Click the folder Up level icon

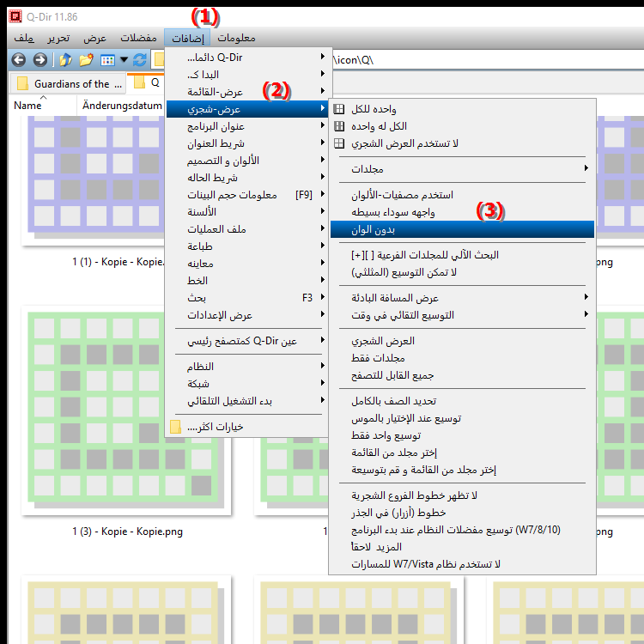65,60
